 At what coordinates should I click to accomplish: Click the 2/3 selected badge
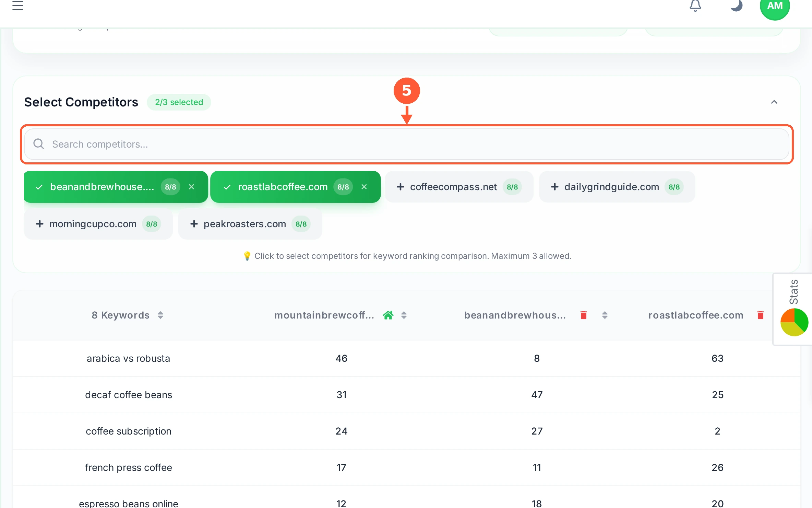point(179,102)
